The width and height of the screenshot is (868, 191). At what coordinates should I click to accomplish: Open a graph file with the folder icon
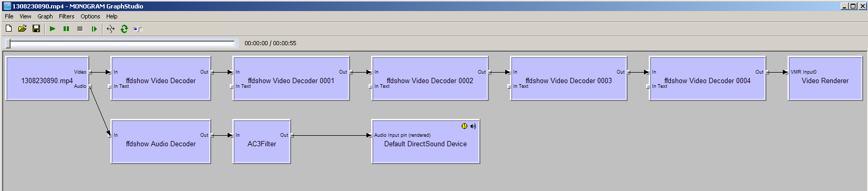22,28
